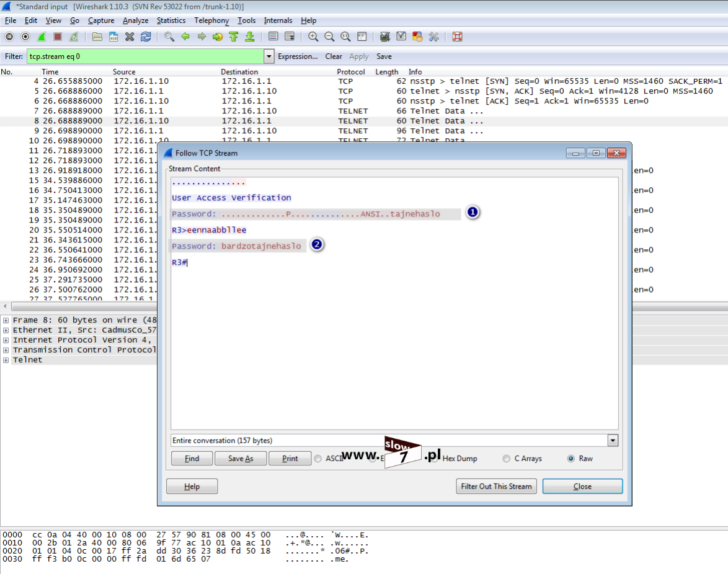Select ASCII stream format radio
The width and height of the screenshot is (728, 574).
(317, 459)
